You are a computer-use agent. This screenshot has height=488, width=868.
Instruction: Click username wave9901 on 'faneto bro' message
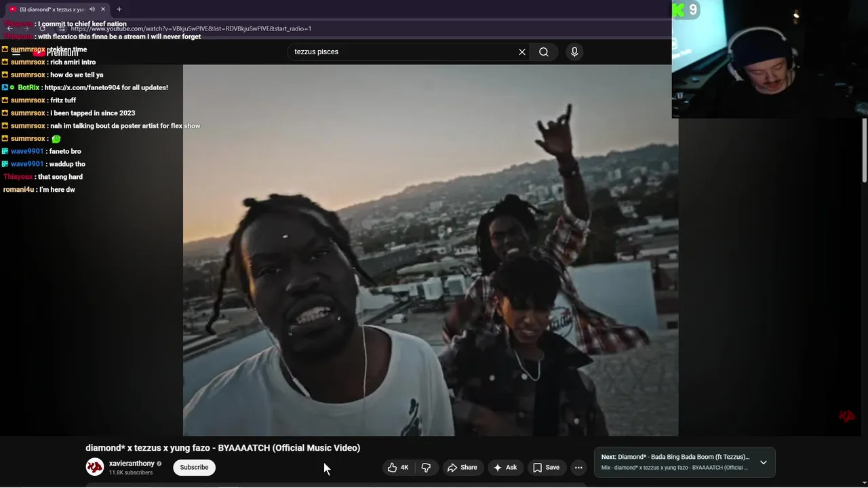[27, 151]
